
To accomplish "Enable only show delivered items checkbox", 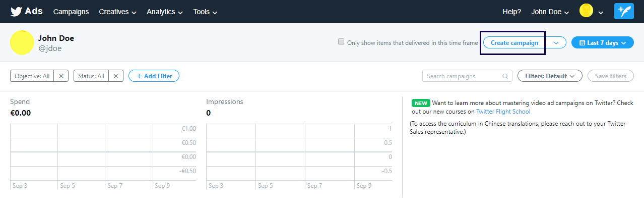I will pos(341,42).
